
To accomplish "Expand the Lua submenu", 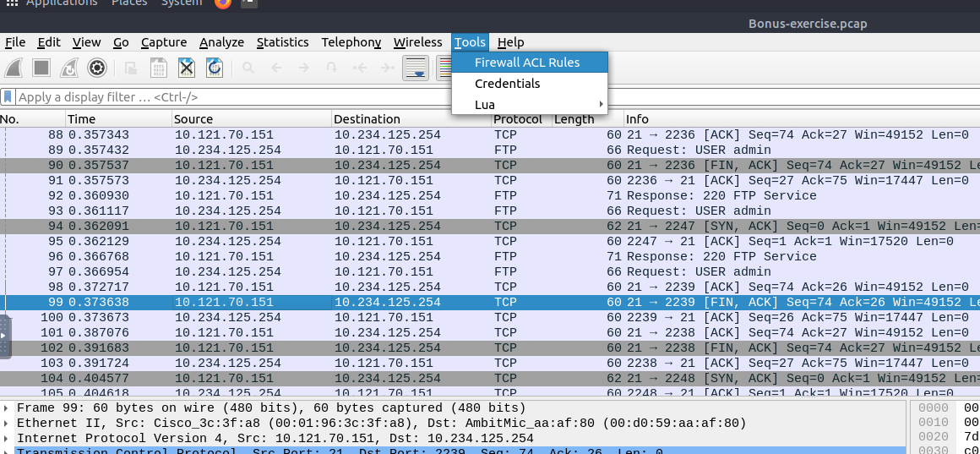I will [x=530, y=105].
